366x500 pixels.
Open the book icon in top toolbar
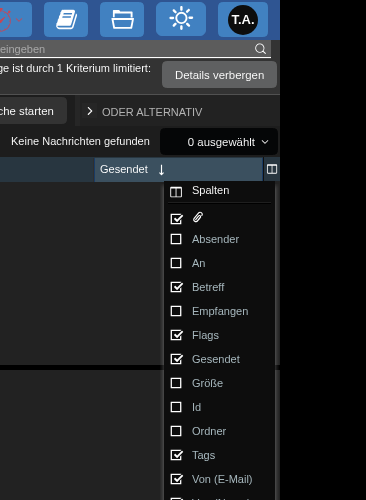tap(66, 19)
